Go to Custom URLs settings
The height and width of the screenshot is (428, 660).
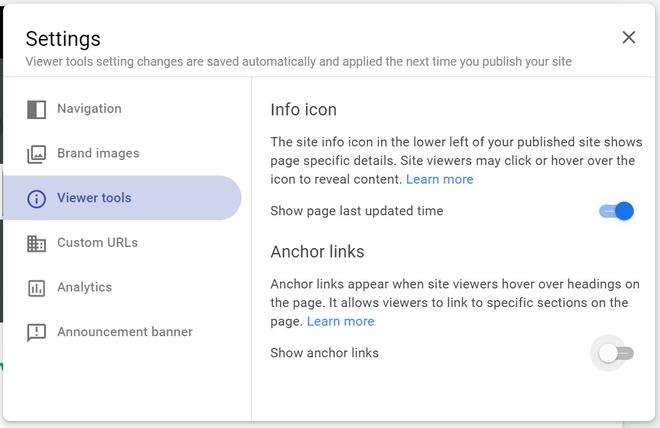[x=97, y=243]
